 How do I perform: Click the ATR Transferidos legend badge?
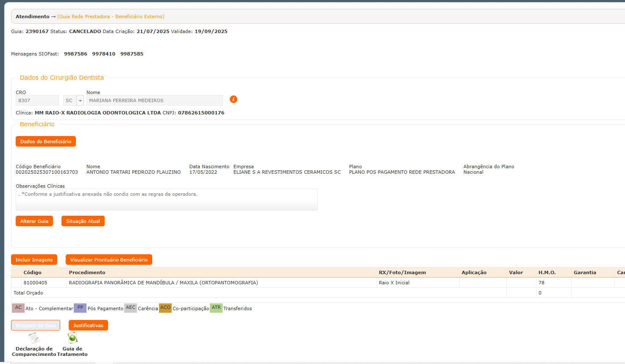click(216, 308)
